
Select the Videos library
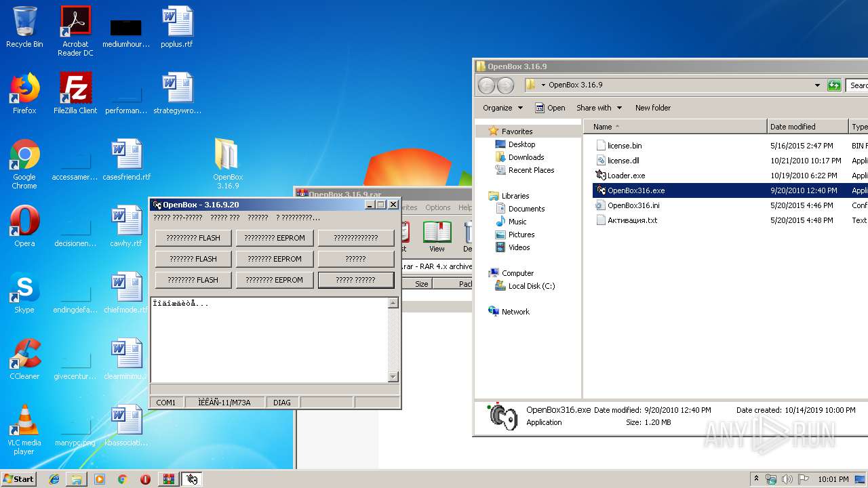[x=519, y=247]
